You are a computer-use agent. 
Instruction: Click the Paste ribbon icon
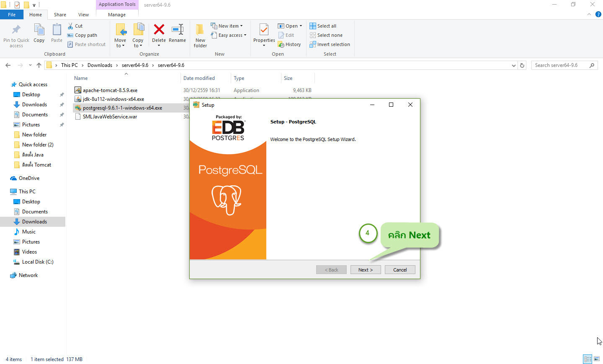pos(57,30)
